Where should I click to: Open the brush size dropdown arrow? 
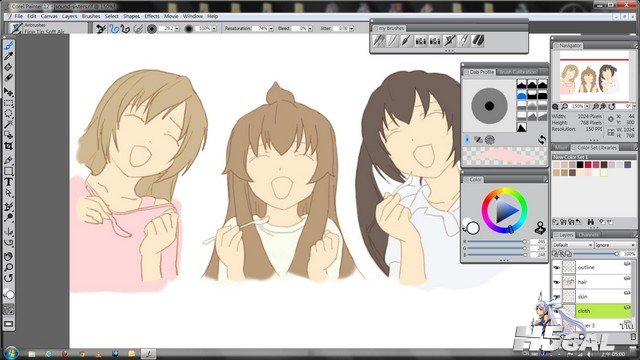177,29
